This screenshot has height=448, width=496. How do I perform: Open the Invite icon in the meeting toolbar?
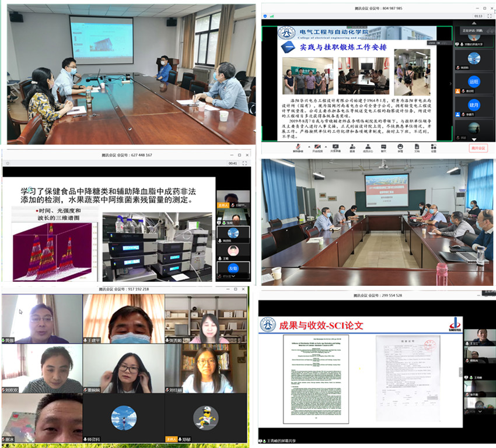point(352,146)
